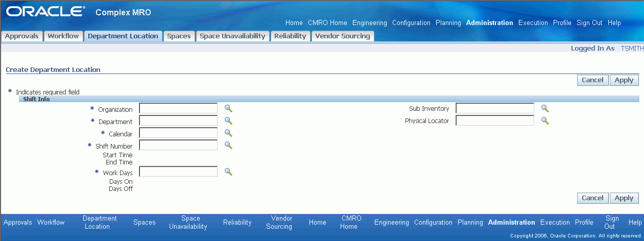Click the Workflow link in the footer
The height and width of the screenshot is (241, 644).
(51, 223)
